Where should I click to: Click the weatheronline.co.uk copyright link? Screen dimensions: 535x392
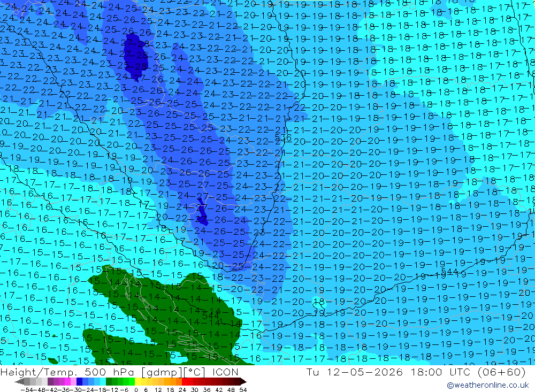(x=488, y=385)
